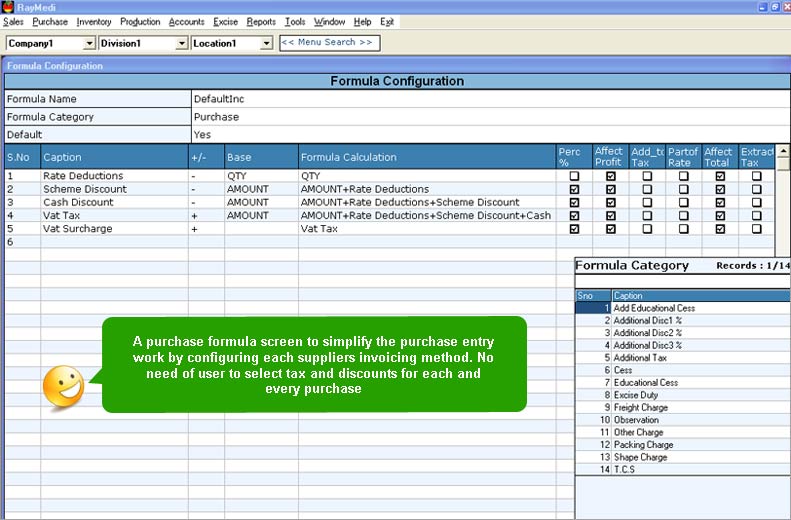The height and width of the screenshot is (520, 791).
Task: Select the Vat Surcharge caption cell
Action: (x=115, y=228)
